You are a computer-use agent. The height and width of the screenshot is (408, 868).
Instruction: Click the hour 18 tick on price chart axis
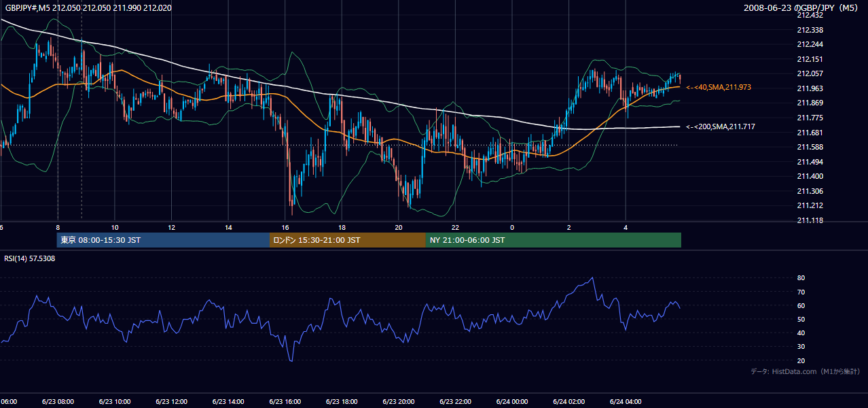click(342, 227)
